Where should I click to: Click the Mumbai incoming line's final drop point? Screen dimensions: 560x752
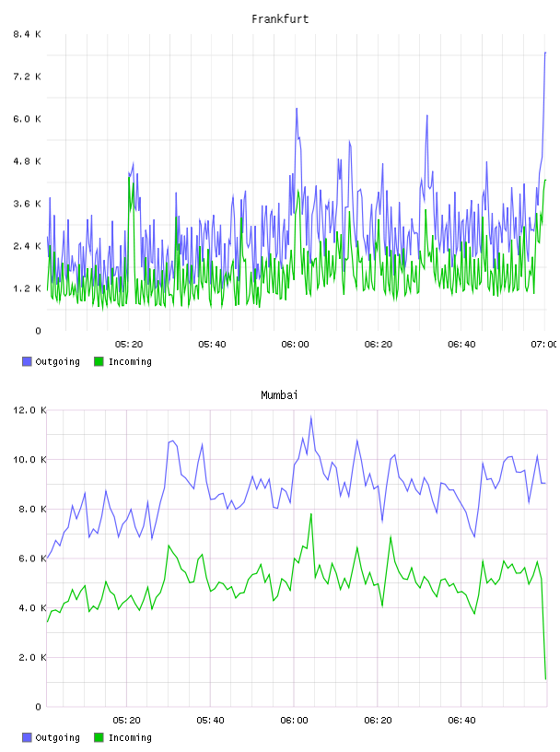[545, 679]
